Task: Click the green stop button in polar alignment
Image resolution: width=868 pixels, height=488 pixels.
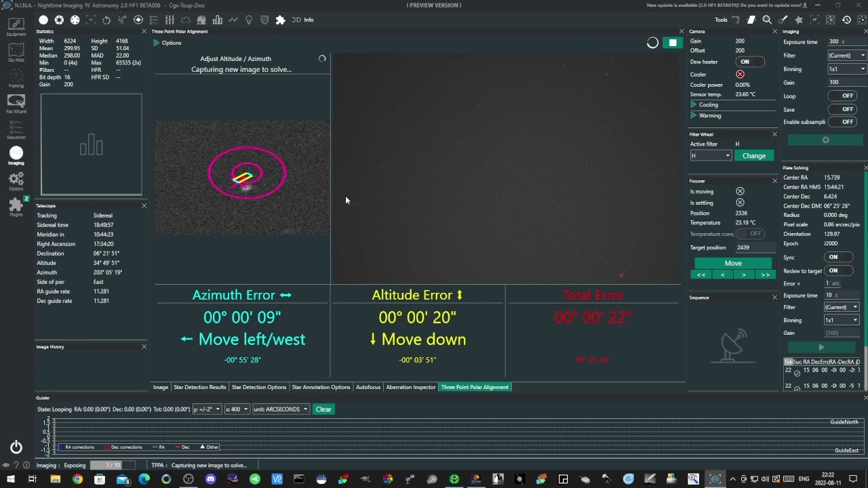Action: click(x=673, y=43)
